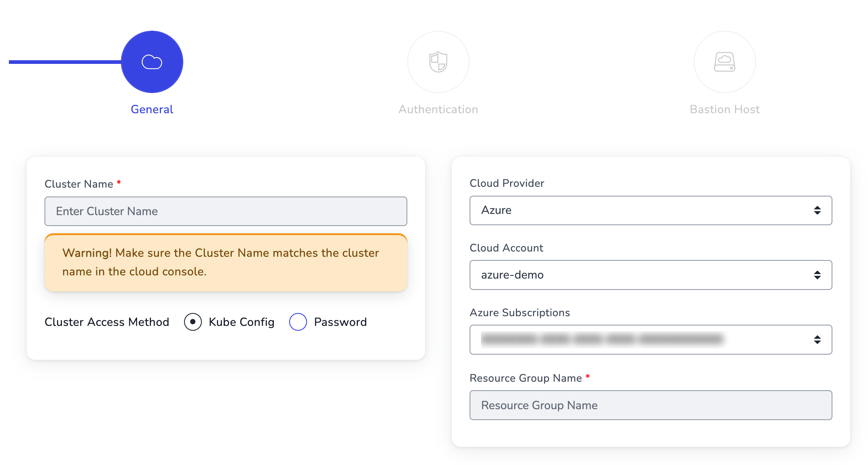Click the Azure Subscriptions dropdown arrows icon
868x465 pixels.
point(817,340)
